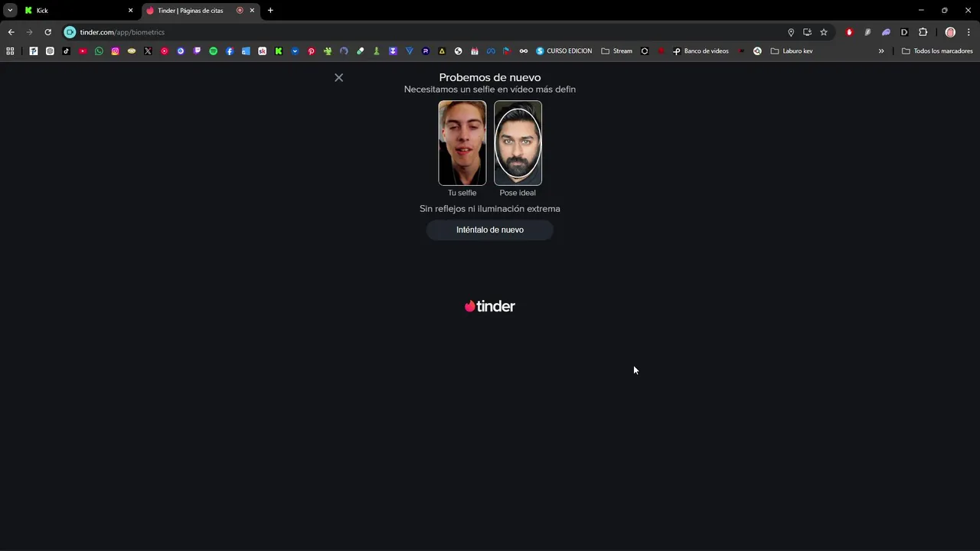Open the D extension icon
The height and width of the screenshot is (551, 980).
pyautogui.click(x=904, y=32)
